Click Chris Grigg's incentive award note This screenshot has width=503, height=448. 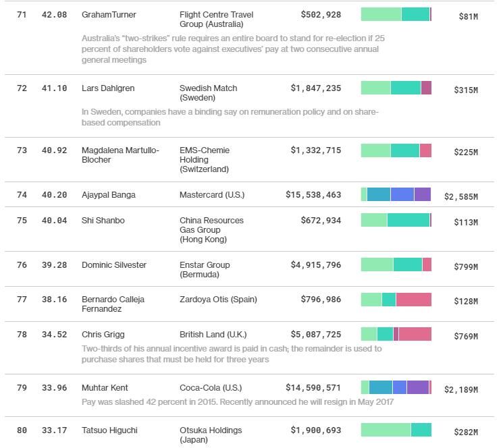click(x=232, y=354)
